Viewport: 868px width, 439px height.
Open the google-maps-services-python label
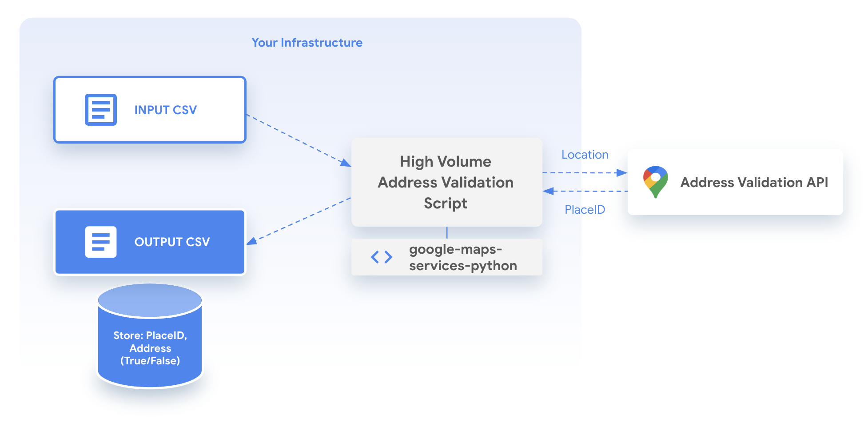462,257
